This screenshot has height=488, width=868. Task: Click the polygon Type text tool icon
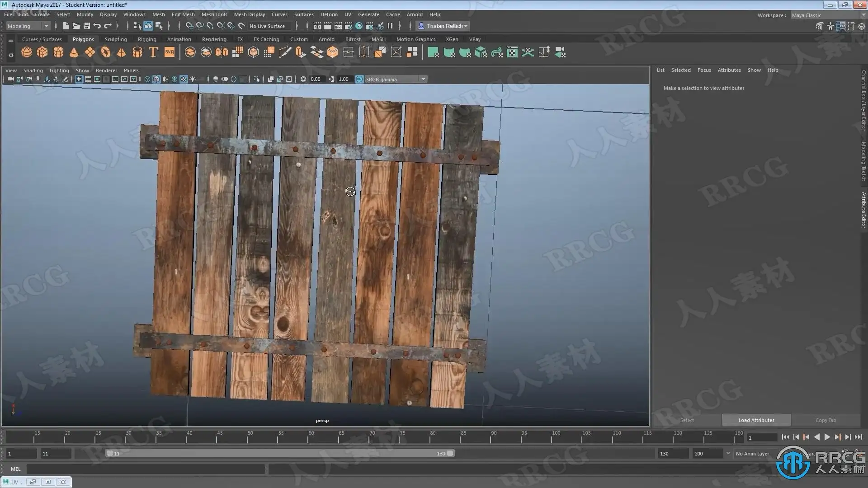153,52
